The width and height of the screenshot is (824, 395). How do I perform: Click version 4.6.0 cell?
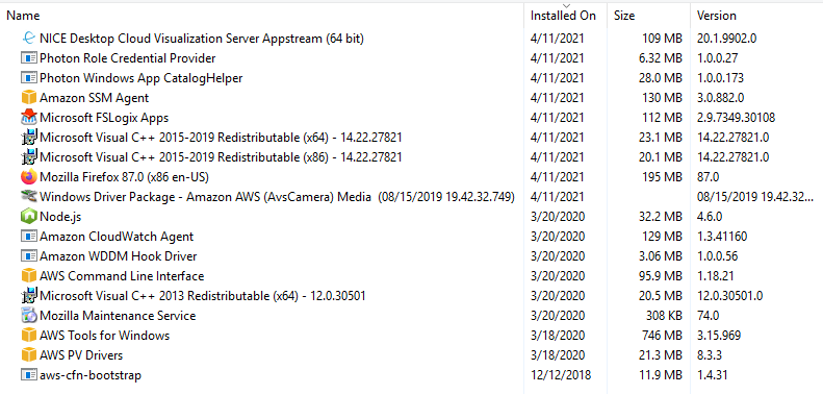(709, 217)
